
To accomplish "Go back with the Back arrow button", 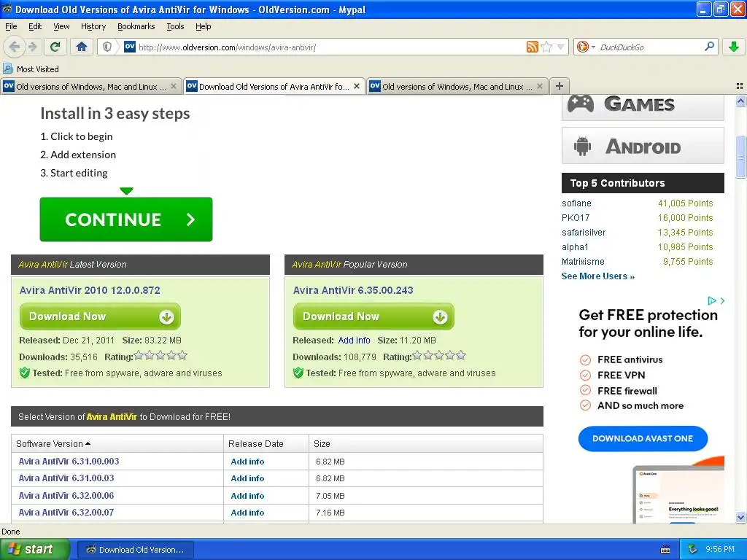I will [x=14, y=47].
